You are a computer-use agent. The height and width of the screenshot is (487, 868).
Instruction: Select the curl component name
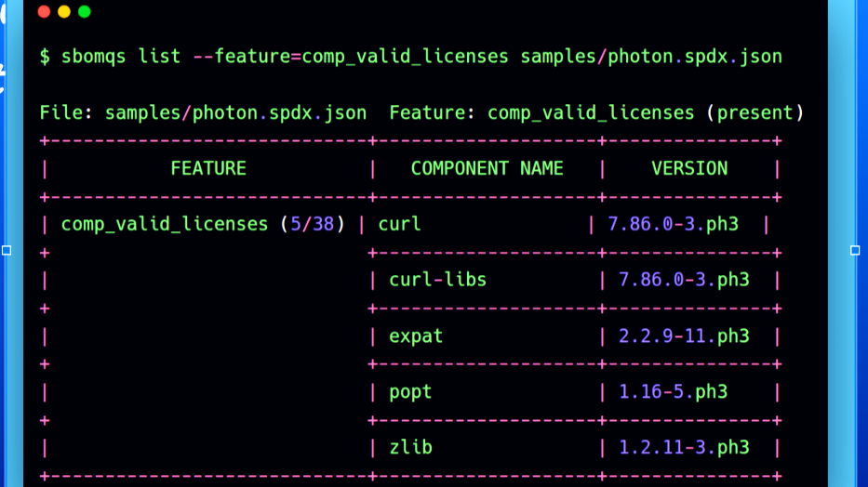(399, 225)
